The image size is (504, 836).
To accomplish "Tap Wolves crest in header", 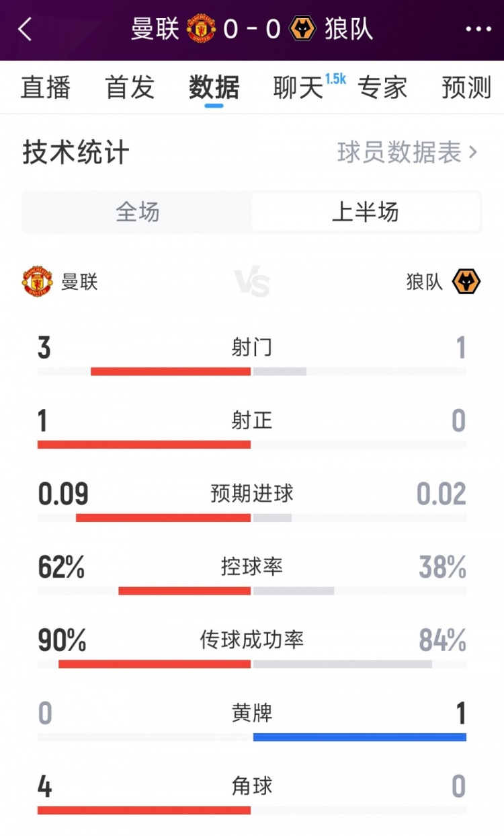I will click(302, 30).
